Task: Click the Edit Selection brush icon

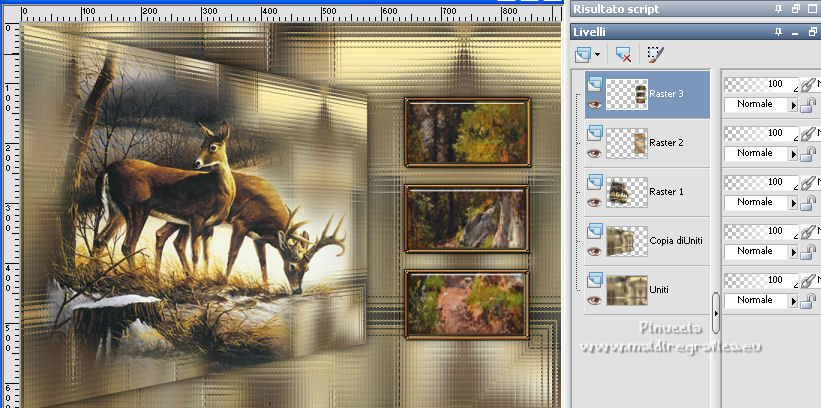Action: (654, 54)
